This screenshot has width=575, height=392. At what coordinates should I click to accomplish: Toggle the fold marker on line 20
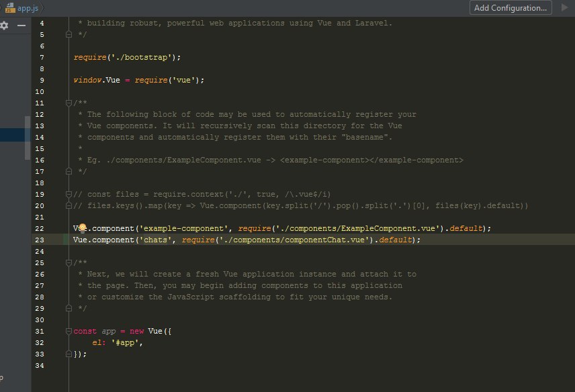(69, 205)
